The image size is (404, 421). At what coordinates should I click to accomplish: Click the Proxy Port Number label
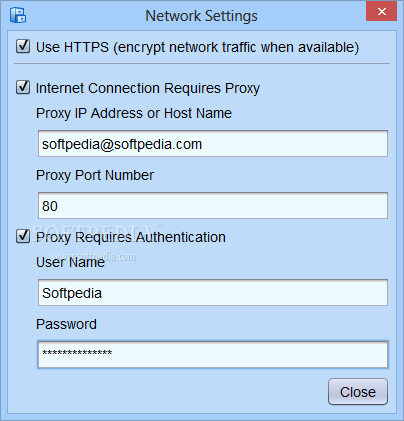click(95, 175)
